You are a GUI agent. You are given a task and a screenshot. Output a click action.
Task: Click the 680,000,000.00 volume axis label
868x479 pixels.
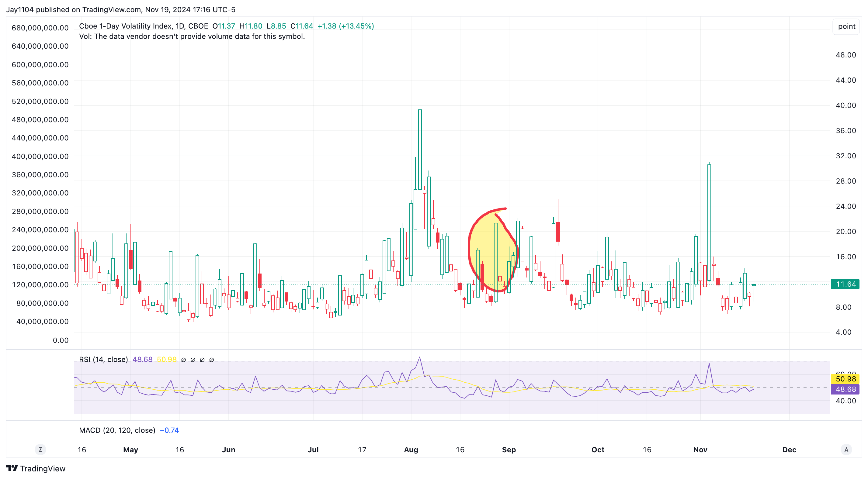[x=40, y=28]
